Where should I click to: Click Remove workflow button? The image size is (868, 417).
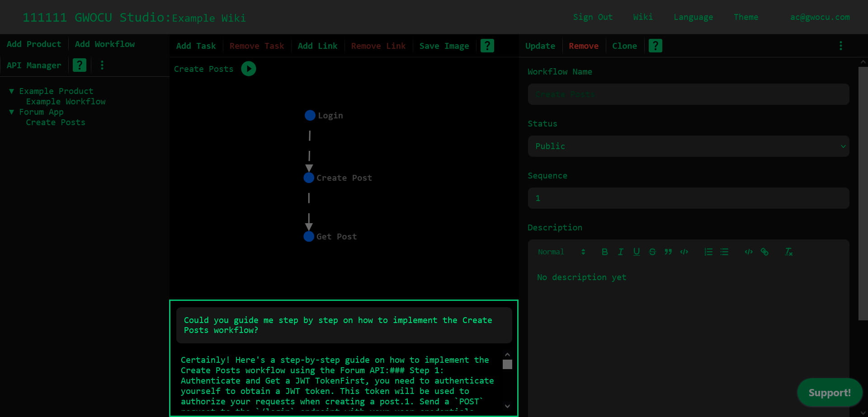click(x=584, y=46)
